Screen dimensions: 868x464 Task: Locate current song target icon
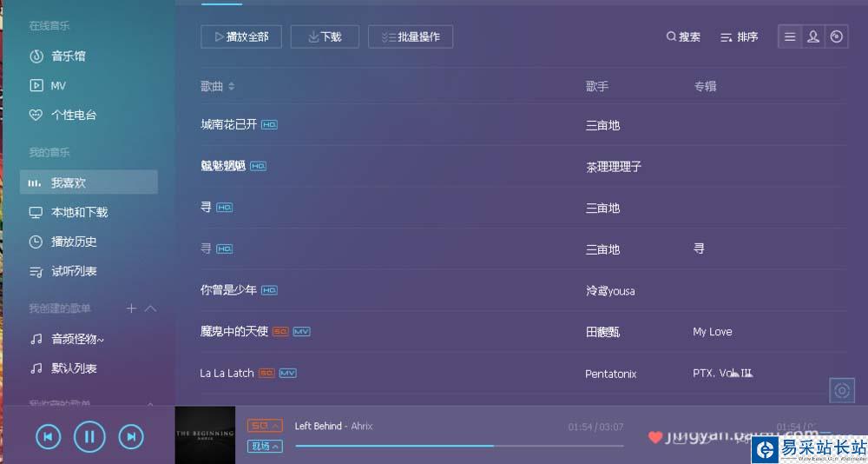click(x=842, y=390)
